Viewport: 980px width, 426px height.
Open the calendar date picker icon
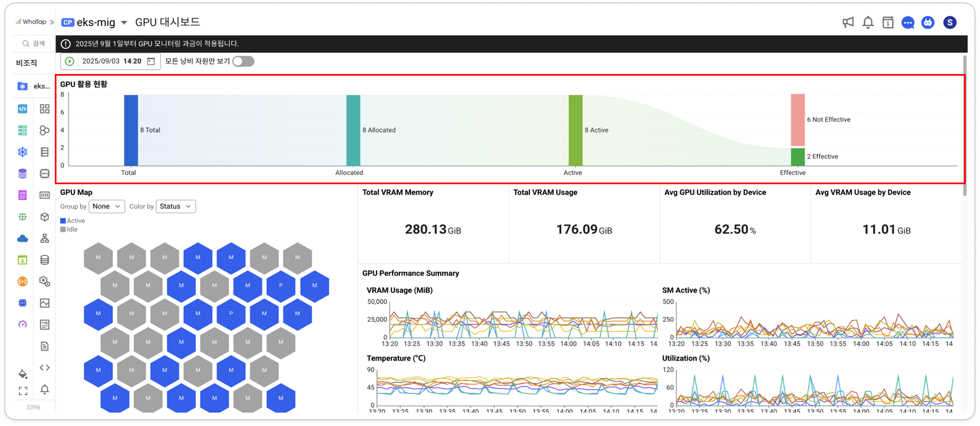pos(151,61)
